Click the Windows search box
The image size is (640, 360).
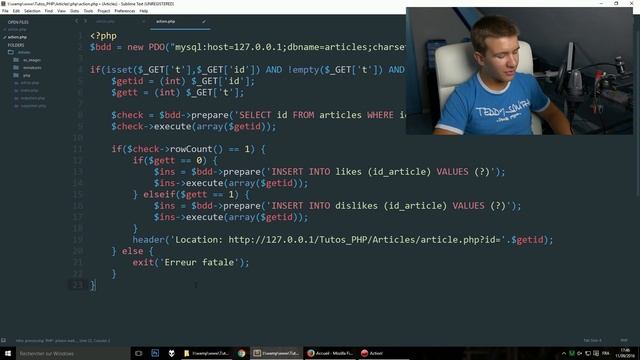[73, 353]
